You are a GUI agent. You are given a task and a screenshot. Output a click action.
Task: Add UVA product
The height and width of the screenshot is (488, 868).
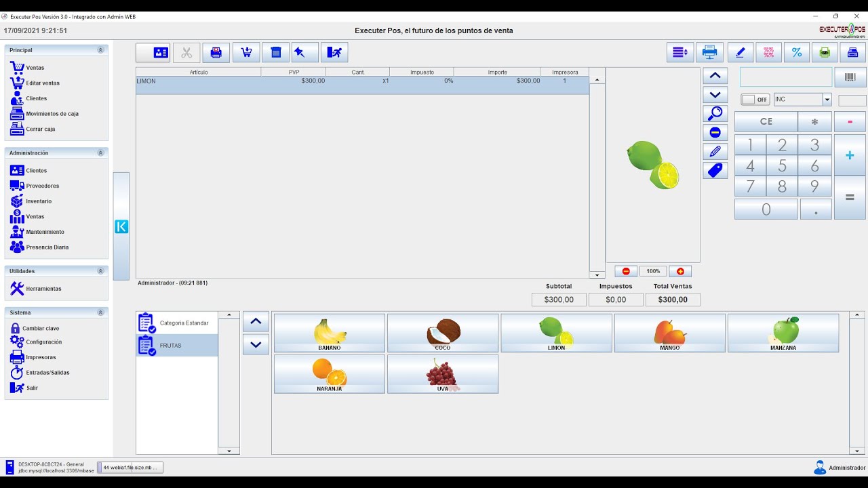click(443, 374)
